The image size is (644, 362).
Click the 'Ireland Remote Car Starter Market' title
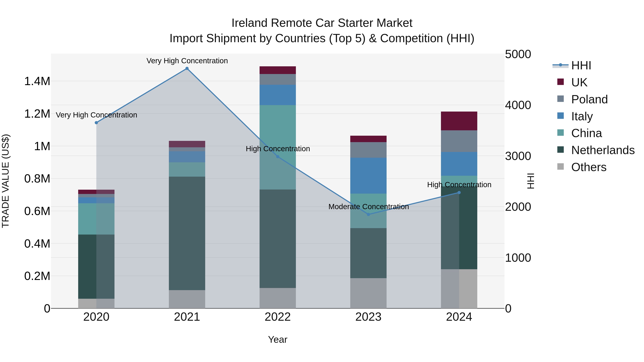tap(322, 23)
